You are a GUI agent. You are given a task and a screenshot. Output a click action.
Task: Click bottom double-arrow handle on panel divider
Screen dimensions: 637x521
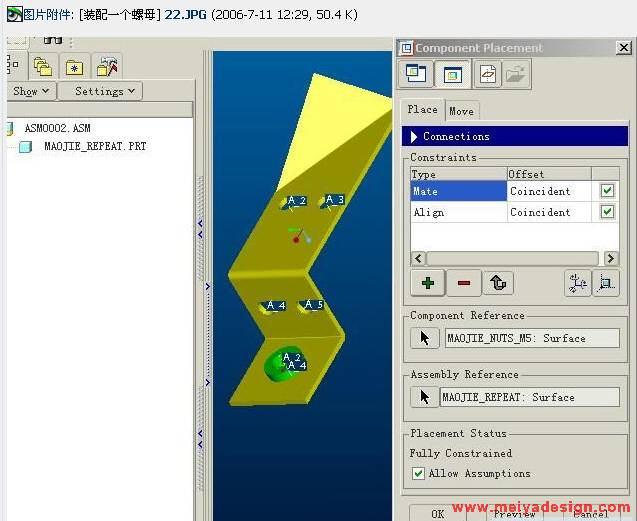coord(200,439)
